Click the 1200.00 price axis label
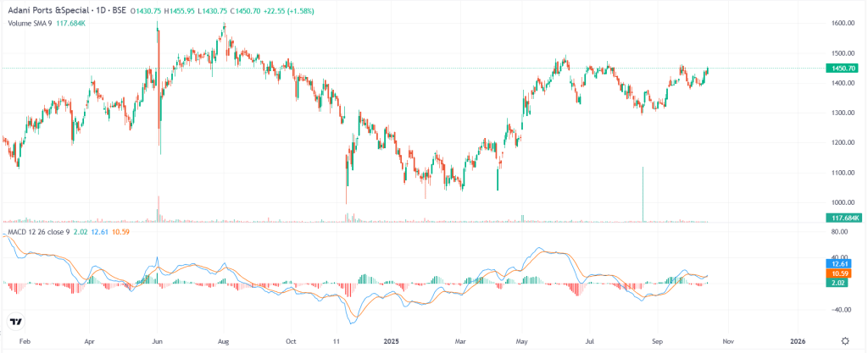The height and width of the screenshot is (353, 868). click(842, 143)
